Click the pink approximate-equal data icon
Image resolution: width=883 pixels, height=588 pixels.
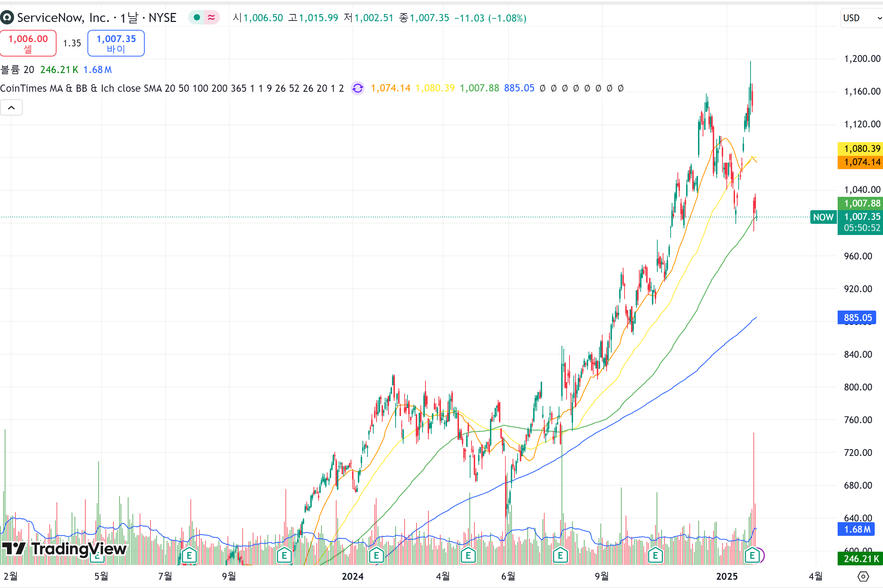pyautogui.click(x=212, y=17)
